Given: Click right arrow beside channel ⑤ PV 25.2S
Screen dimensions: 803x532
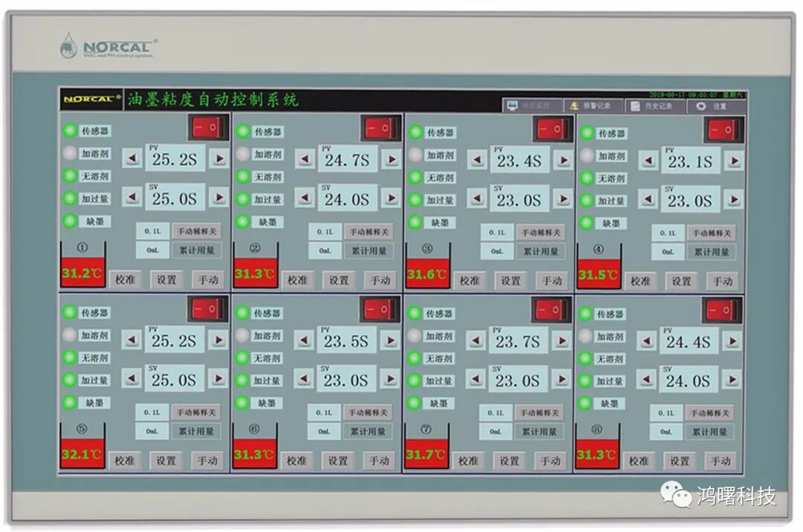Looking at the screenshot, I should [x=218, y=340].
